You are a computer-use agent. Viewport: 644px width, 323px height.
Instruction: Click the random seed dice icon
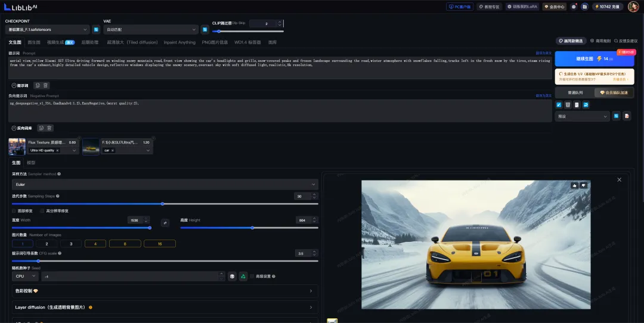click(232, 276)
